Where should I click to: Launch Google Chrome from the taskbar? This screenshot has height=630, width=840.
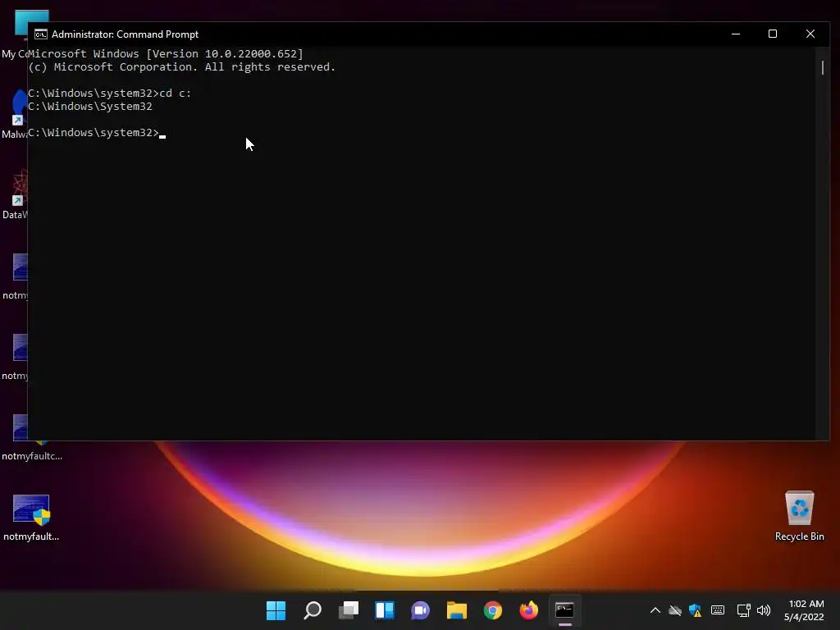tap(493, 610)
